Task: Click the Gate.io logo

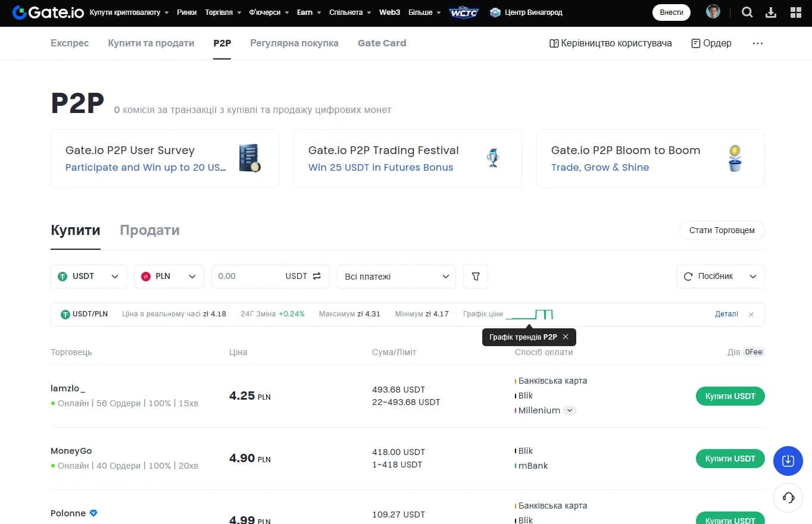Action: tap(48, 12)
